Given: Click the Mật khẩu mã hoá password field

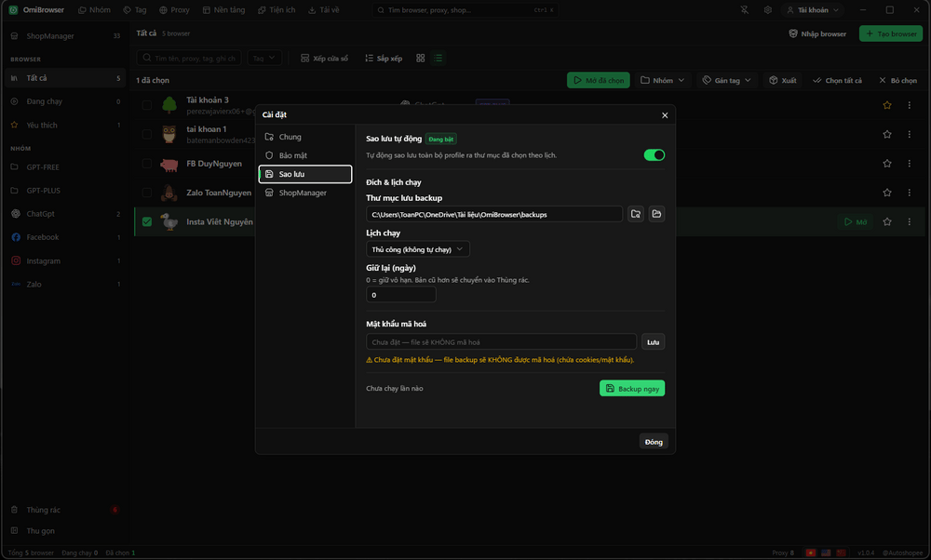Looking at the screenshot, I should [x=501, y=341].
